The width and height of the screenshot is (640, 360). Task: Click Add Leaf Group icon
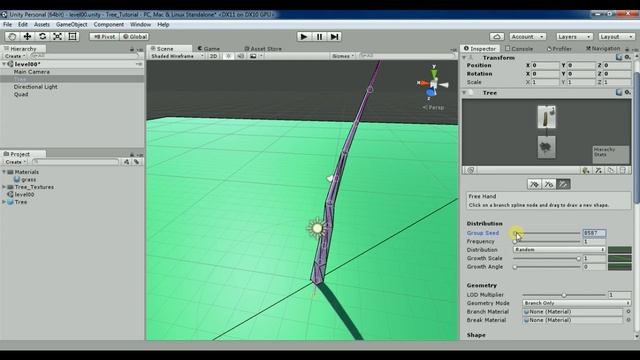[x=586, y=170]
